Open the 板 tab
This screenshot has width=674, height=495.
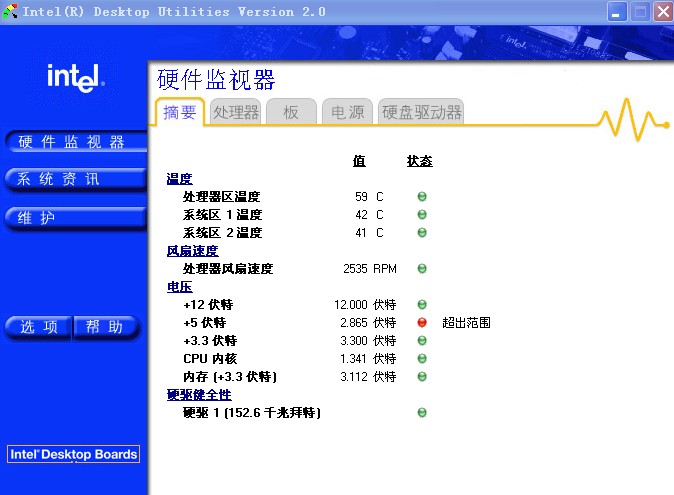click(291, 112)
